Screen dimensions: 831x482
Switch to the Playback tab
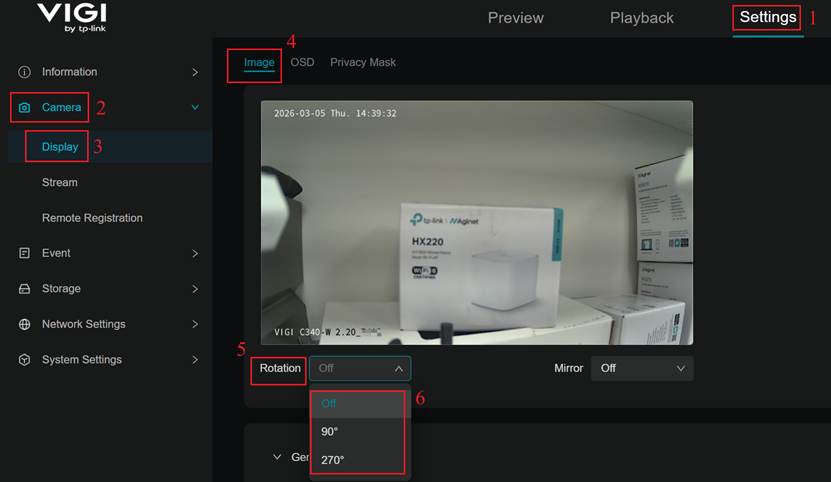click(x=642, y=17)
